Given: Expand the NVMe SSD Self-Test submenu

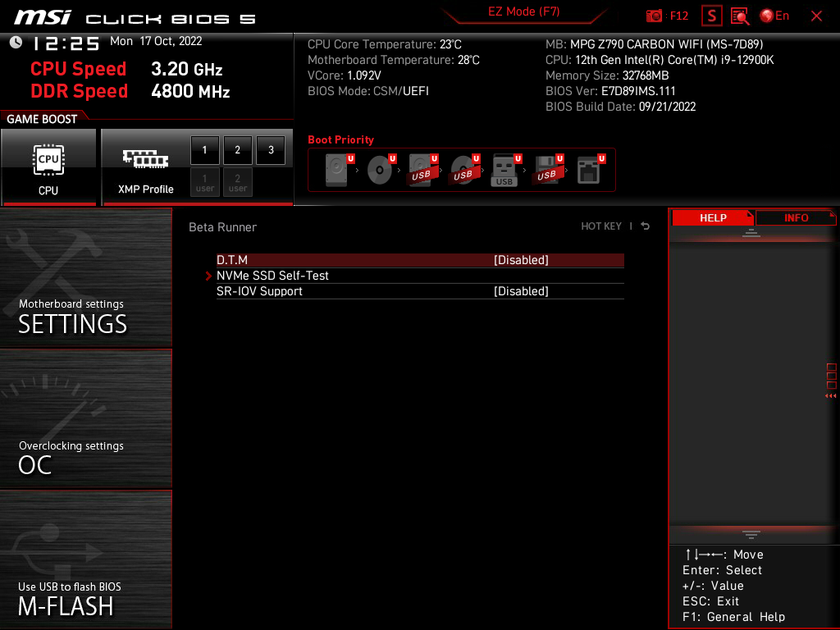Looking at the screenshot, I should [272, 276].
